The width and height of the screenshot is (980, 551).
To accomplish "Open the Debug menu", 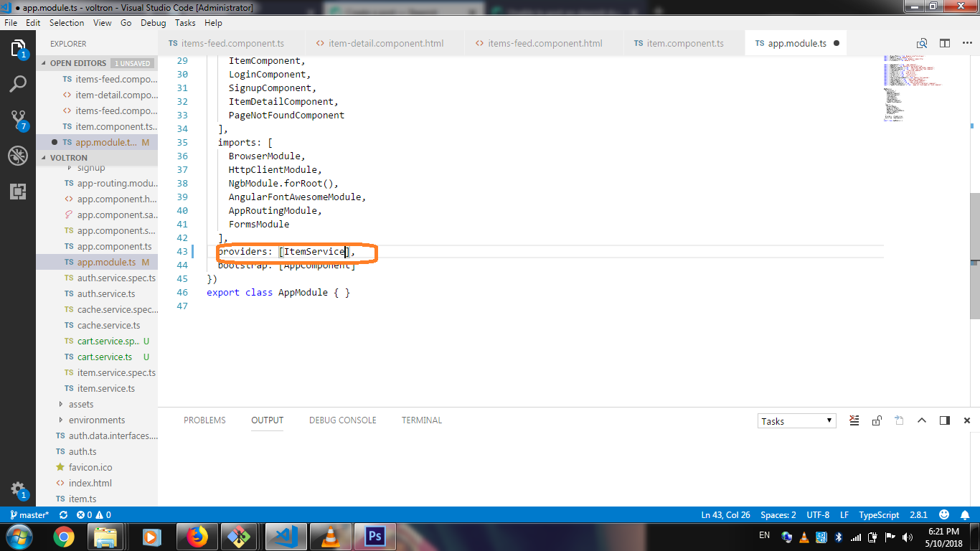I will tap(153, 23).
